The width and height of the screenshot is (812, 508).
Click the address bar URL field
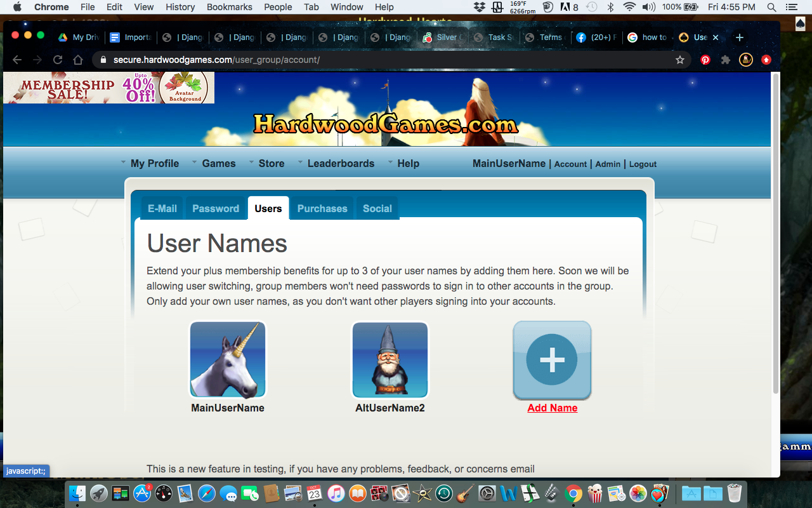391,60
